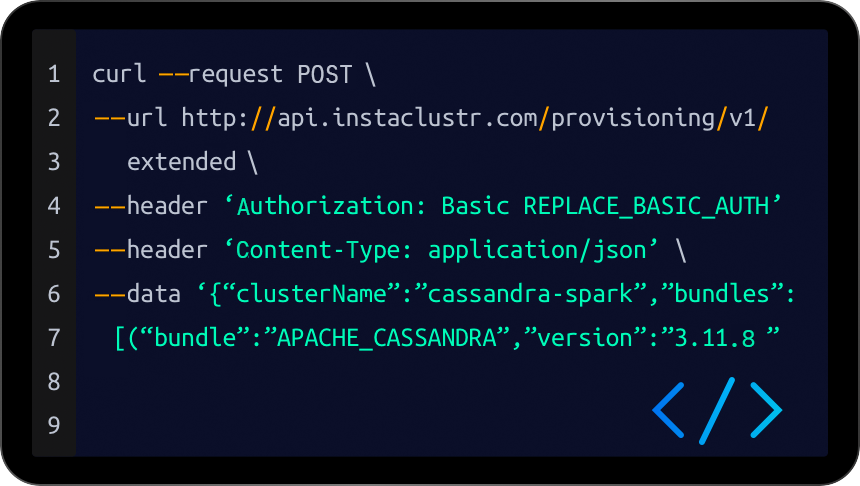Select line number 7 in gutter
Image resolution: width=860 pixels, height=486 pixels.
click(x=54, y=338)
